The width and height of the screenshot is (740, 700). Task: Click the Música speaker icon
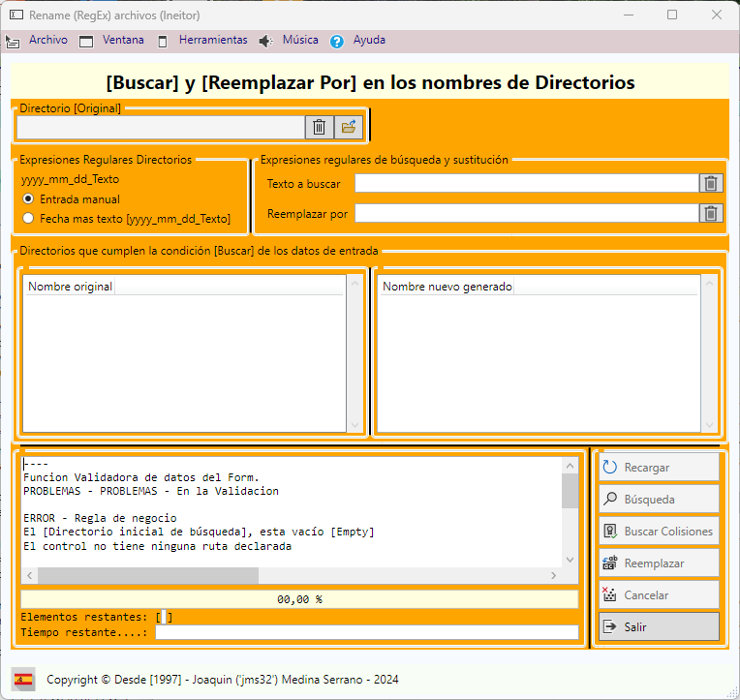(265, 42)
